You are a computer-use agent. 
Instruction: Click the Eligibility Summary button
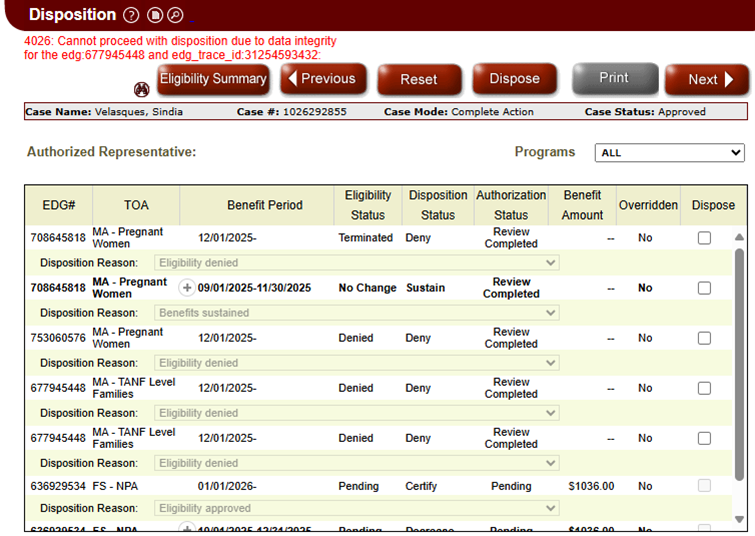point(213,79)
